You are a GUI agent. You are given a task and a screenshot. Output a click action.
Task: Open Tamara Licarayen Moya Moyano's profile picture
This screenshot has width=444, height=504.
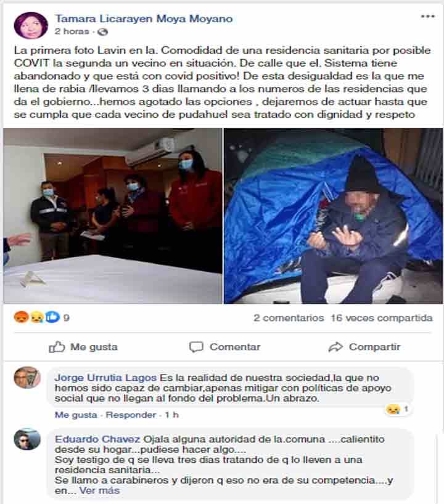(31, 25)
